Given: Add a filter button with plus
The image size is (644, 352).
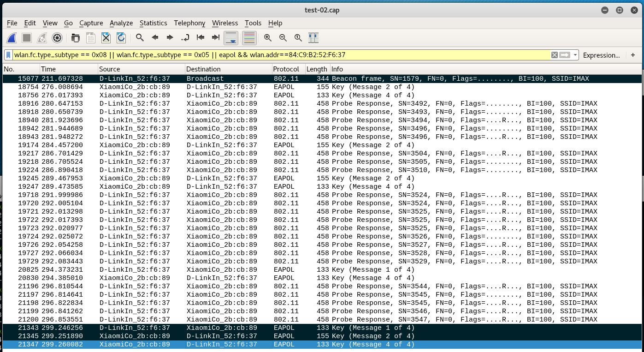Looking at the screenshot, I should tap(633, 55).
